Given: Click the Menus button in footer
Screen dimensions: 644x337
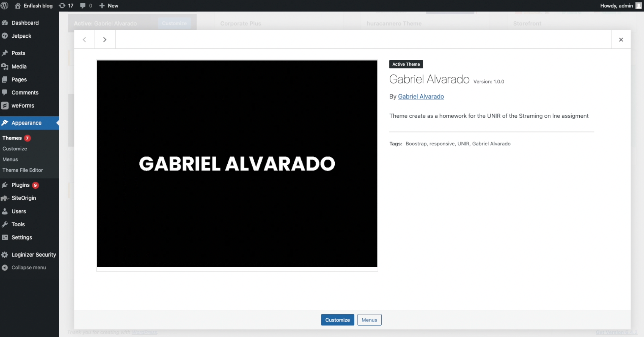Looking at the screenshot, I should (369, 320).
